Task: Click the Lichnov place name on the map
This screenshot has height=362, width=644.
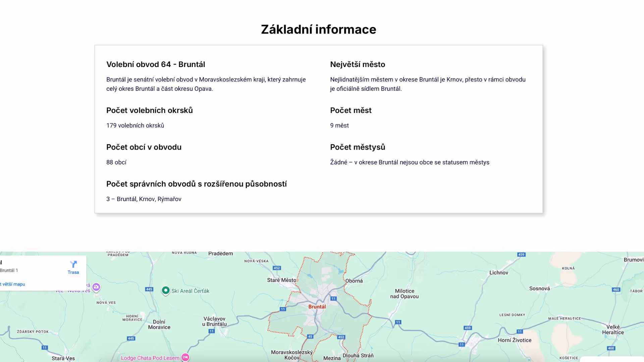Action: tap(499, 273)
